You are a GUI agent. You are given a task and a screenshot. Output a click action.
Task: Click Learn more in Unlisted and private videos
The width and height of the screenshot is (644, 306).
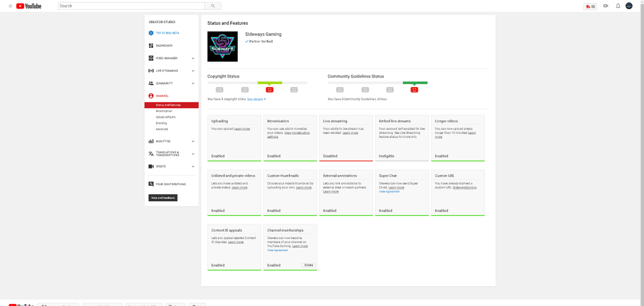point(239,187)
